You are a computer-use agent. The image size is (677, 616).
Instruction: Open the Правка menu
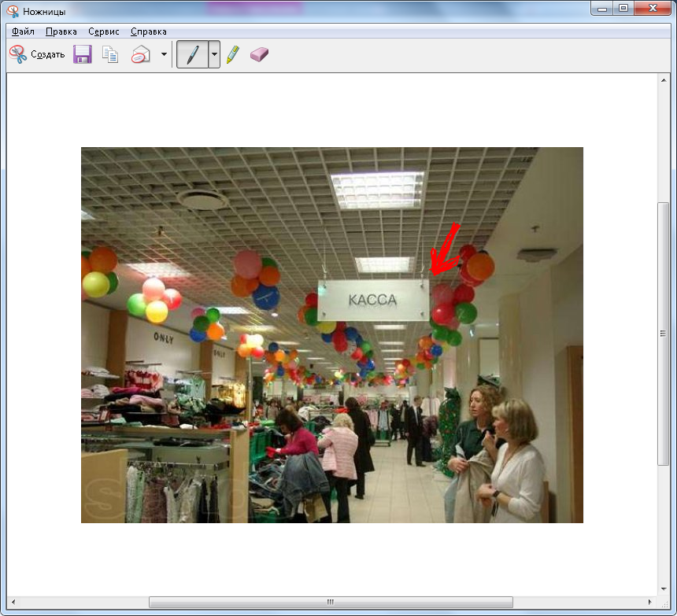click(x=61, y=31)
